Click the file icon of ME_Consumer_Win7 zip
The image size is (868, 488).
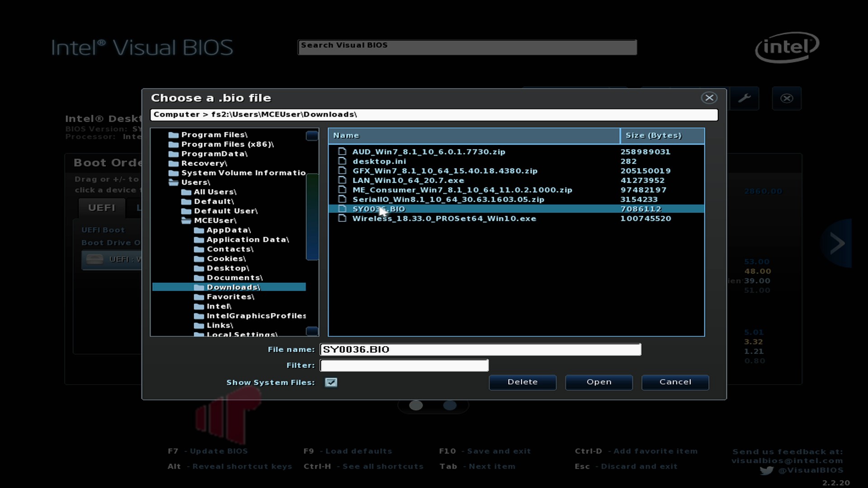(342, 189)
